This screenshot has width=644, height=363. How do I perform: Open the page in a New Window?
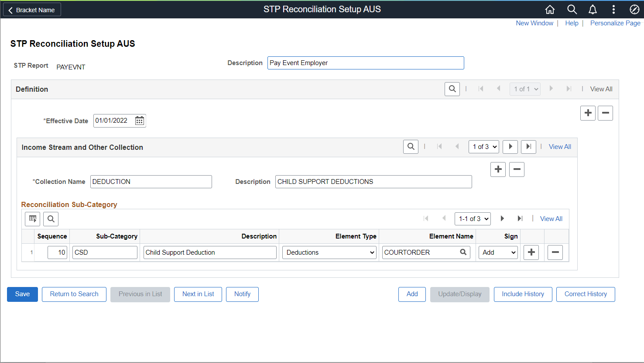534,23
